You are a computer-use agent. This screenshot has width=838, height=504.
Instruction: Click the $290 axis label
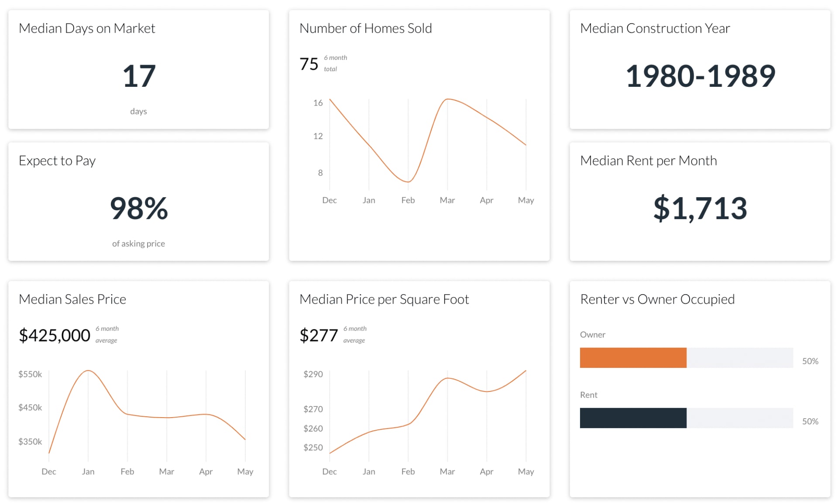point(313,374)
